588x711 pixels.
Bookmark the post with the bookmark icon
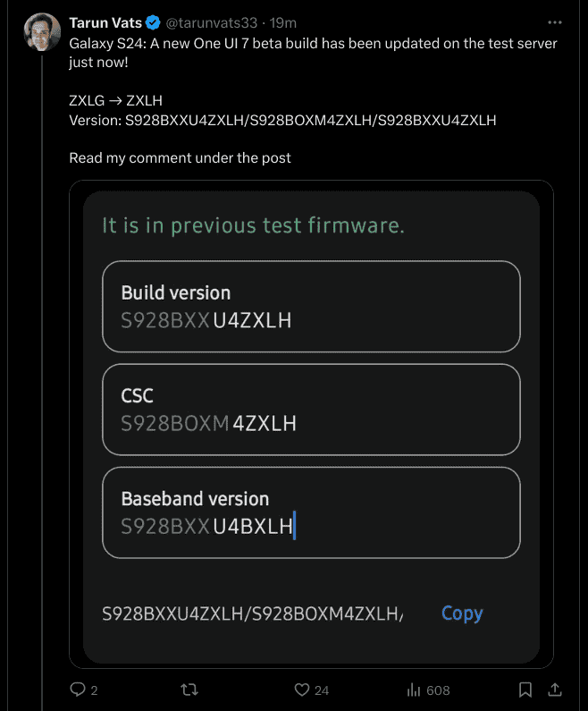[x=526, y=690]
